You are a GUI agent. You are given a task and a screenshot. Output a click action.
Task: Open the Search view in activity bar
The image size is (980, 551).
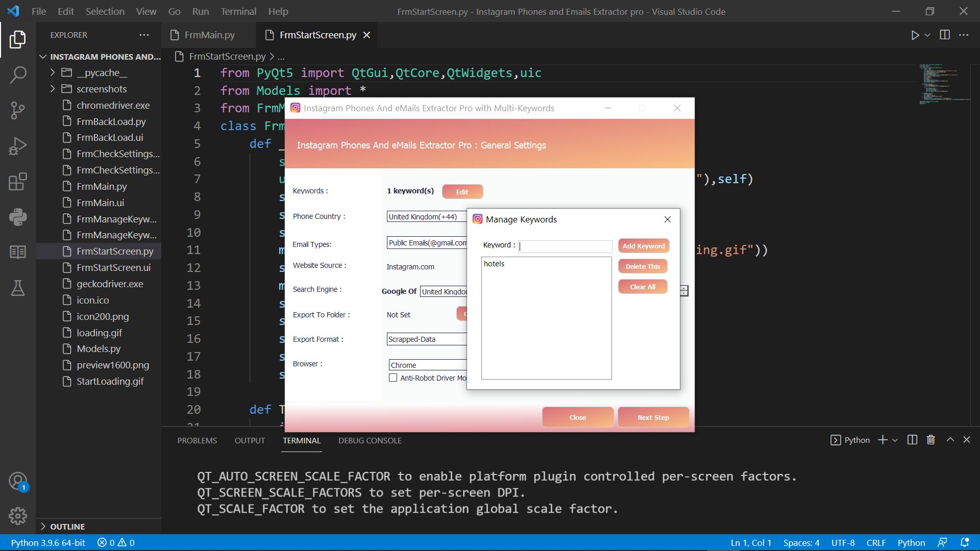point(17,75)
